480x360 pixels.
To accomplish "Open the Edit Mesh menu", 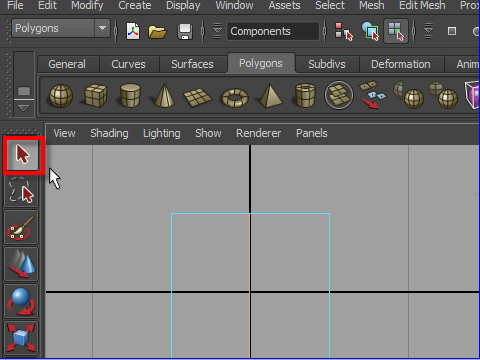I will [422, 5].
